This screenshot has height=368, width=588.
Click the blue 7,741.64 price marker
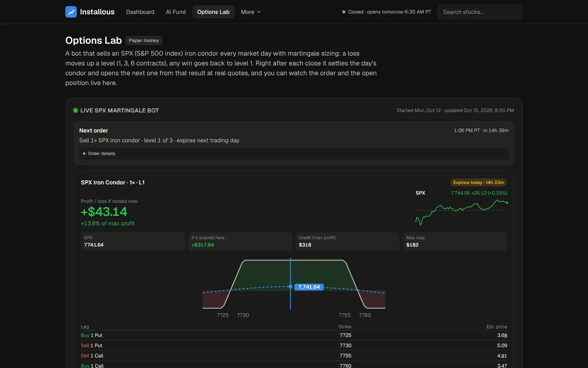click(x=309, y=287)
